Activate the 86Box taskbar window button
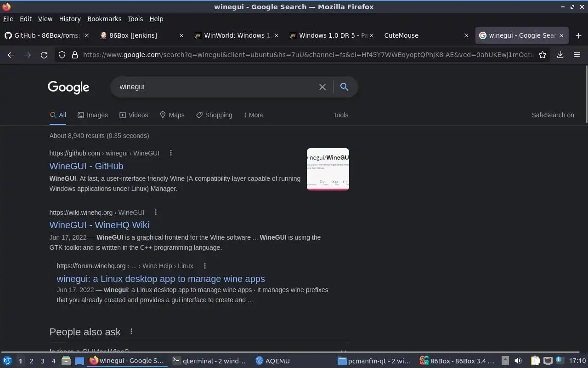 (x=458, y=361)
